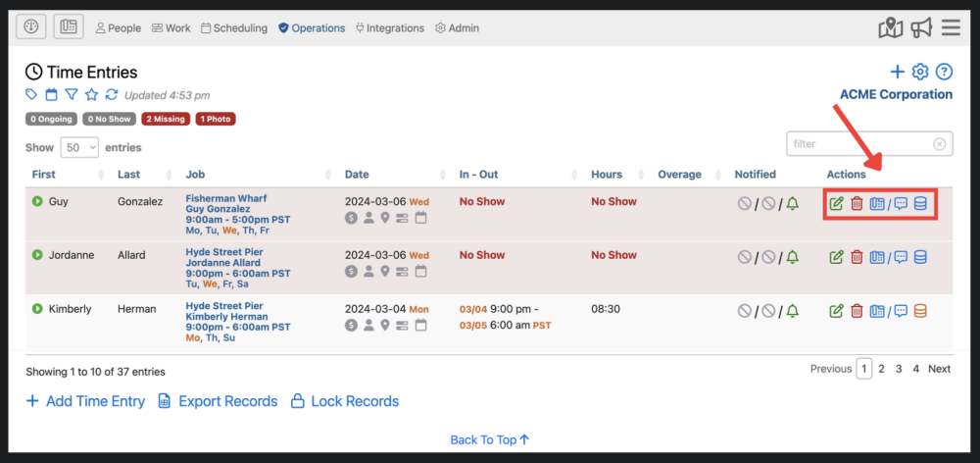Screen dimensions: 980x463
Task: Sort the table by the Date column
Action: [x=357, y=175]
